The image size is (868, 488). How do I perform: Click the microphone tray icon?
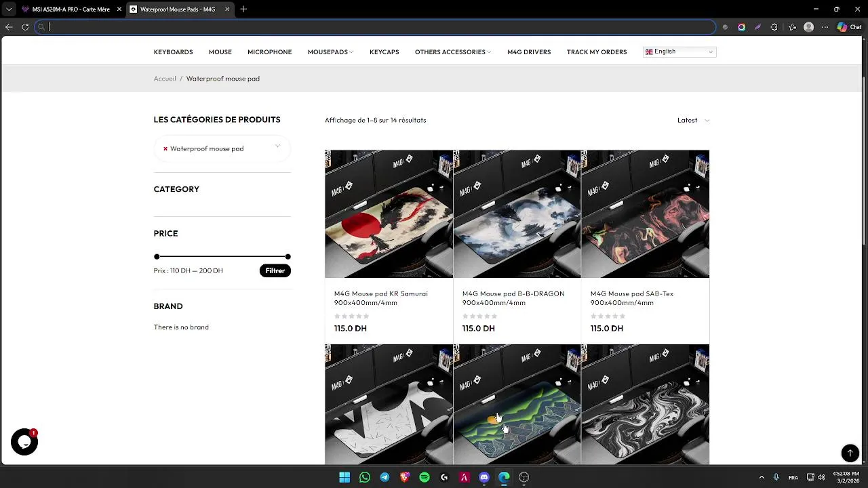[776, 477]
